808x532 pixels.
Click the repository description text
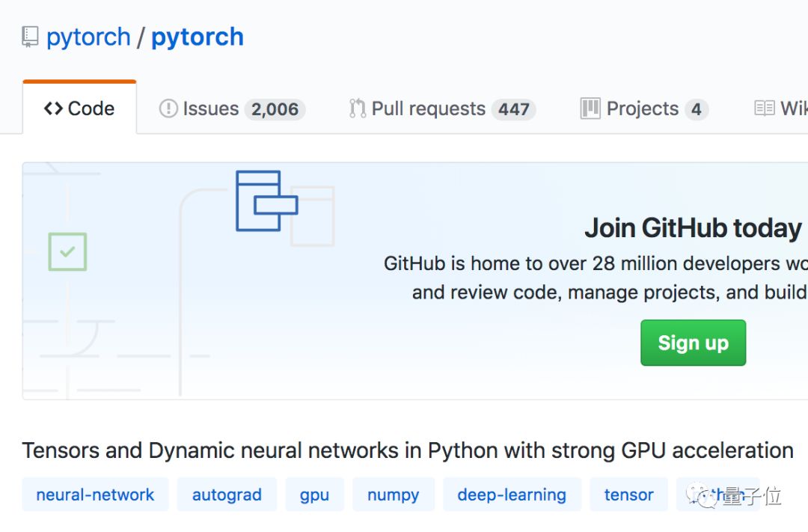[x=408, y=450]
